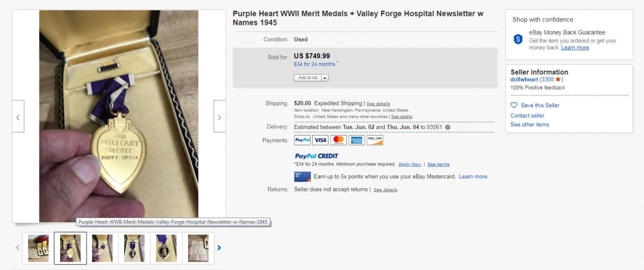The height and width of the screenshot is (270, 644).
Task: Click the Mastercard payment icon
Action: click(x=338, y=140)
